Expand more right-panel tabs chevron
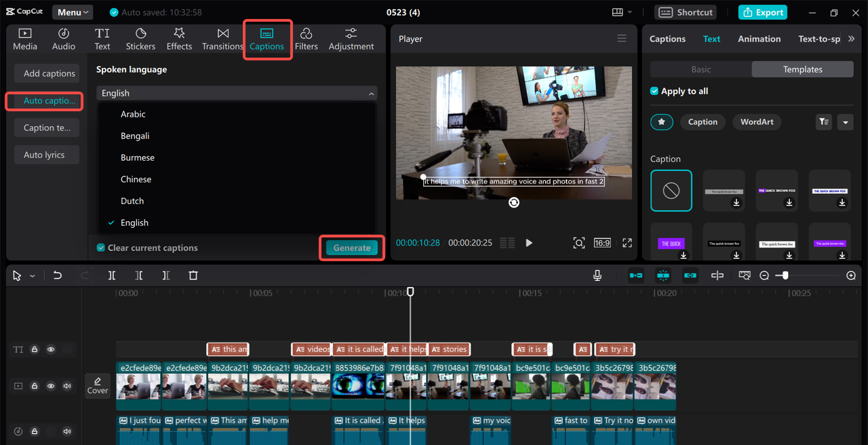868x445 pixels. pos(852,39)
